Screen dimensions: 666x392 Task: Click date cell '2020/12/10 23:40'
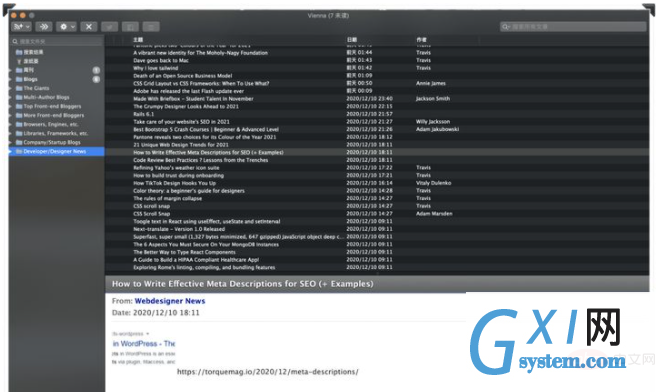click(370, 99)
